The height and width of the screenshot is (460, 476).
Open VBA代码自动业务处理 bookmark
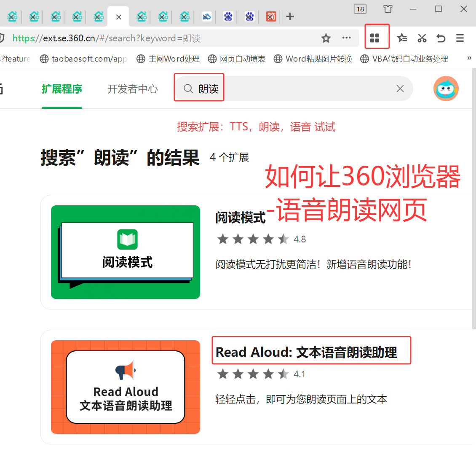[404, 59]
